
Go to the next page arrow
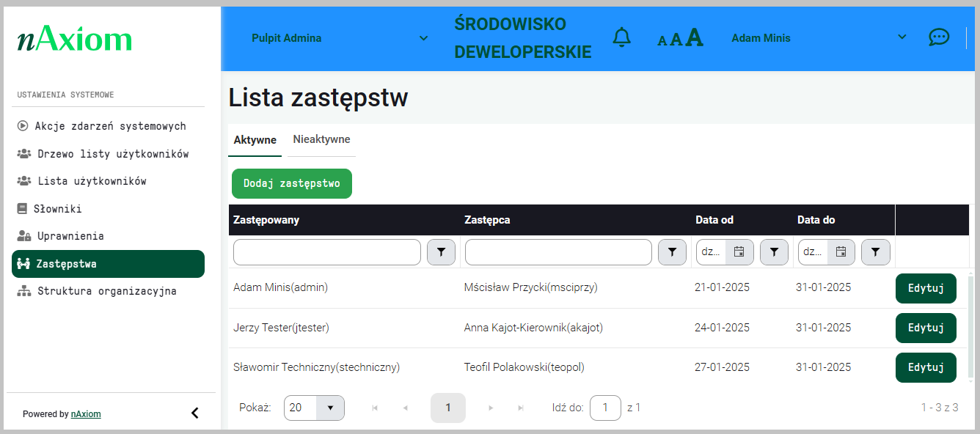pyautogui.click(x=491, y=408)
